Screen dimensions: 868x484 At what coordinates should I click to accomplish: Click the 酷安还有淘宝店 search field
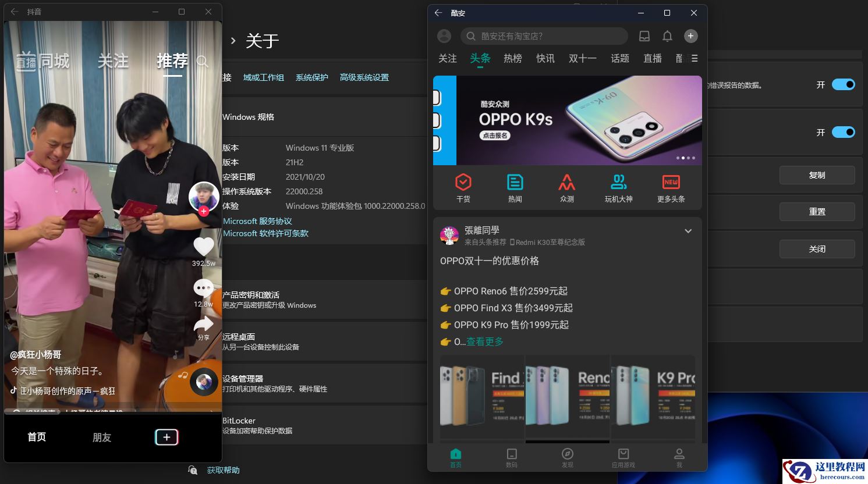(543, 35)
